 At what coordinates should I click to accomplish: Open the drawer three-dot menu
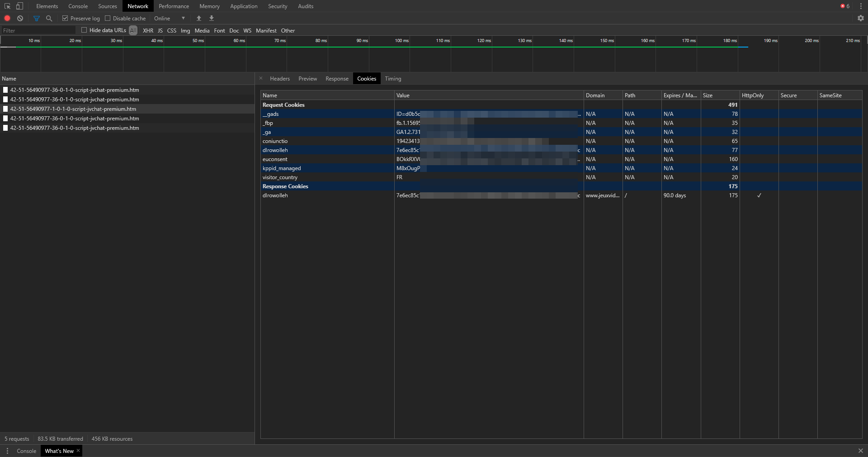[x=7, y=451]
